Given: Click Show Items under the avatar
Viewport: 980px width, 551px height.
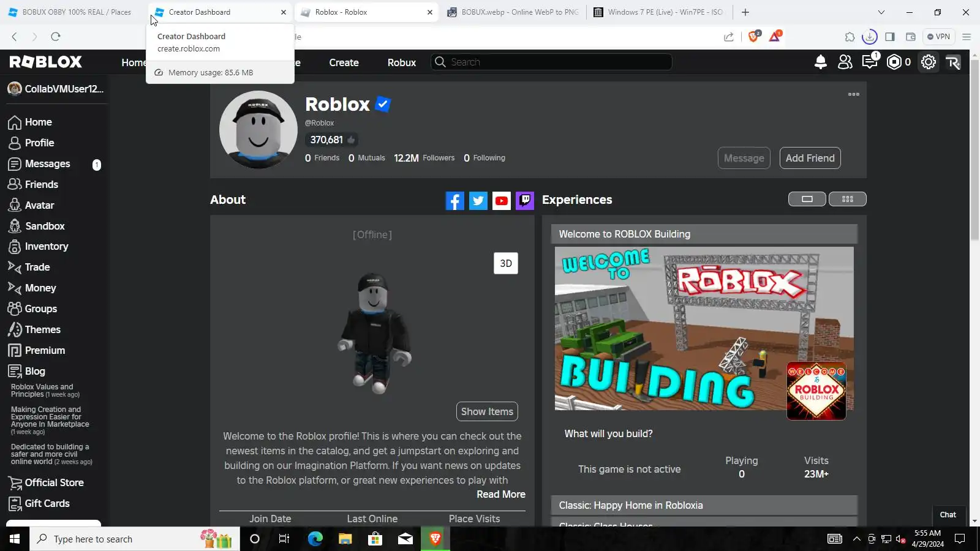Looking at the screenshot, I should click(x=487, y=411).
